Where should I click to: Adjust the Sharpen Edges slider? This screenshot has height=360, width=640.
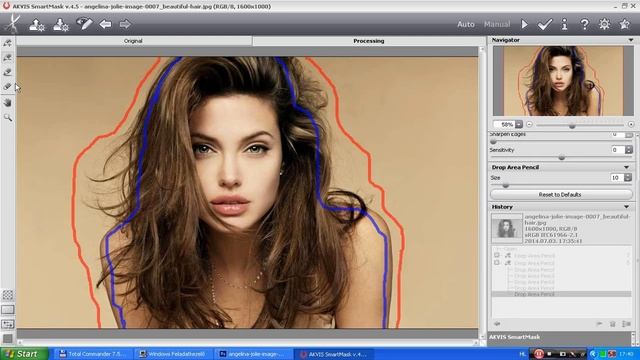493,142
